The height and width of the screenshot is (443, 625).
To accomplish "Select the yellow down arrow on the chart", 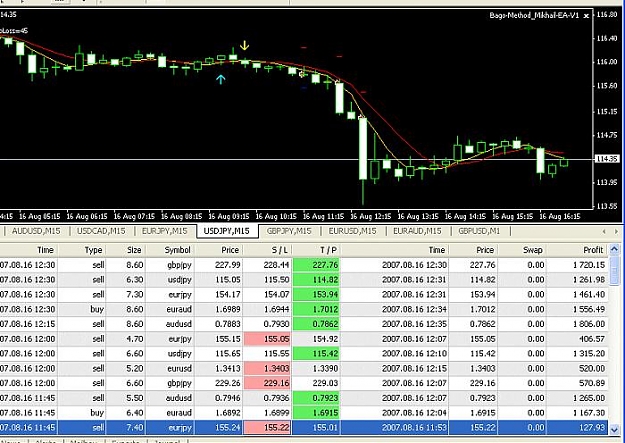I will click(244, 45).
